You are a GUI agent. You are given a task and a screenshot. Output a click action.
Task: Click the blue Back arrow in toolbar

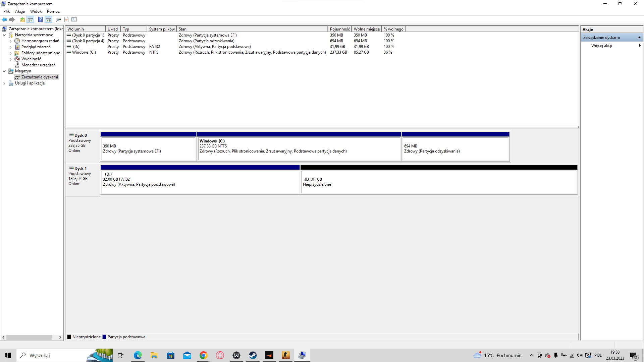pyautogui.click(x=4, y=19)
